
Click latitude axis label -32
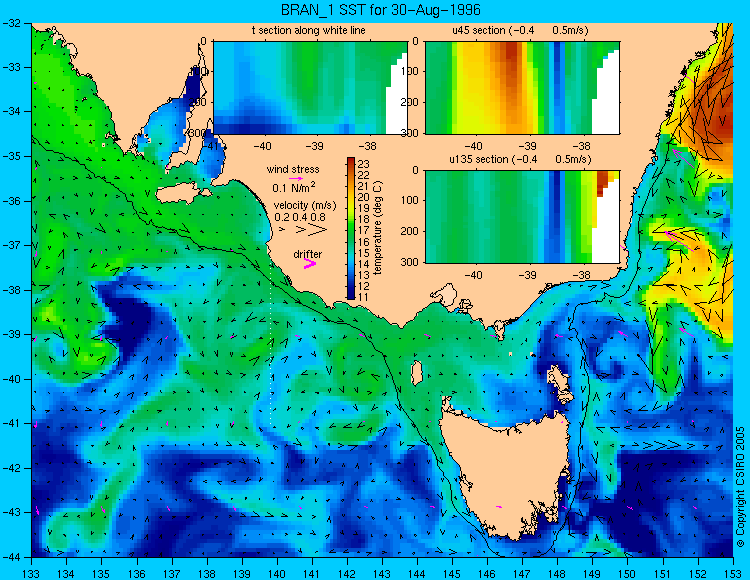11,23
